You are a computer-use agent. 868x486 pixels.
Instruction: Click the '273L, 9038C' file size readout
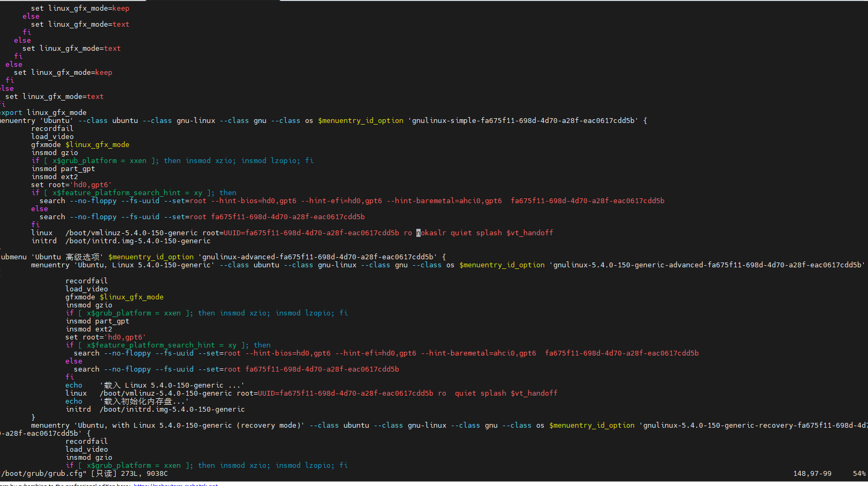[x=144, y=474]
